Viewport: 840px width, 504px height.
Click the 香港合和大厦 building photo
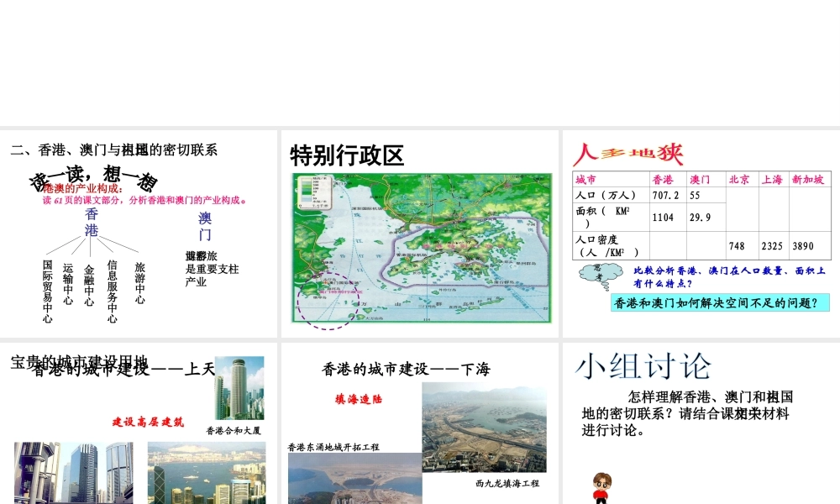click(x=239, y=388)
